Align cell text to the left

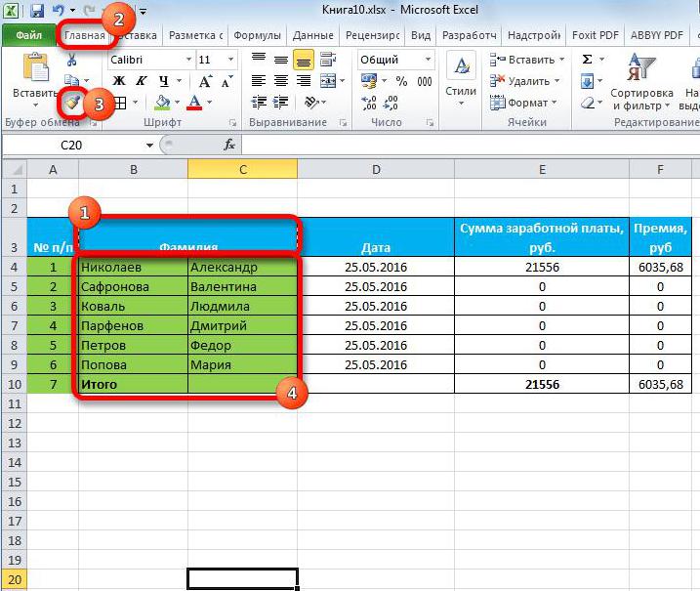pos(259,81)
